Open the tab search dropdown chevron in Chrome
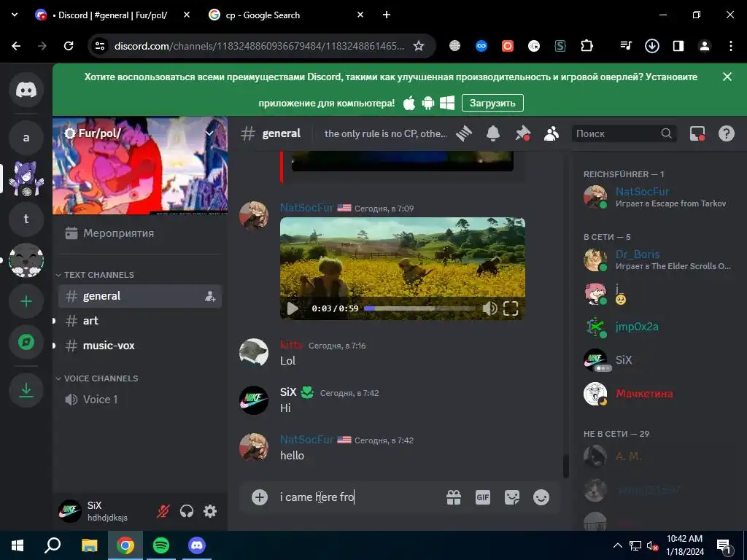This screenshot has width=747, height=560. pos(15,15)
